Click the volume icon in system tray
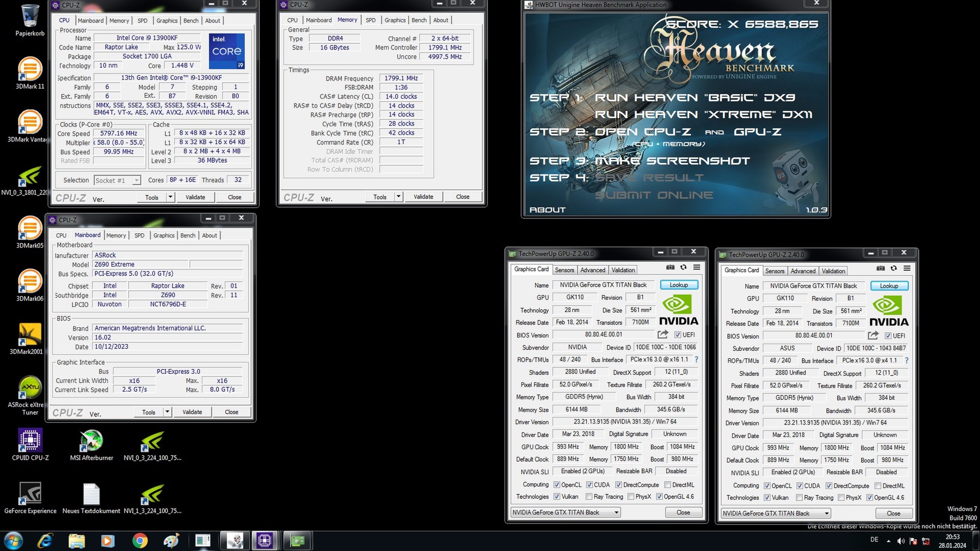 tap(901, 541)
